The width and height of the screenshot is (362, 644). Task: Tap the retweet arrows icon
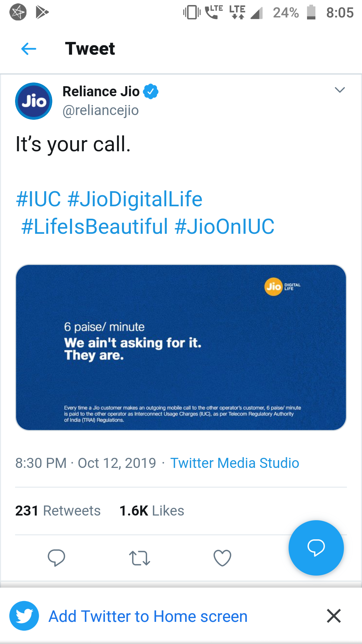click(139, 558)
